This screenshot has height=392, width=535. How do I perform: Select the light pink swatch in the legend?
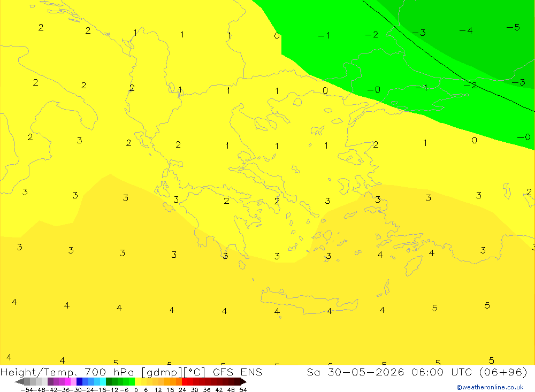coord(73,382)
